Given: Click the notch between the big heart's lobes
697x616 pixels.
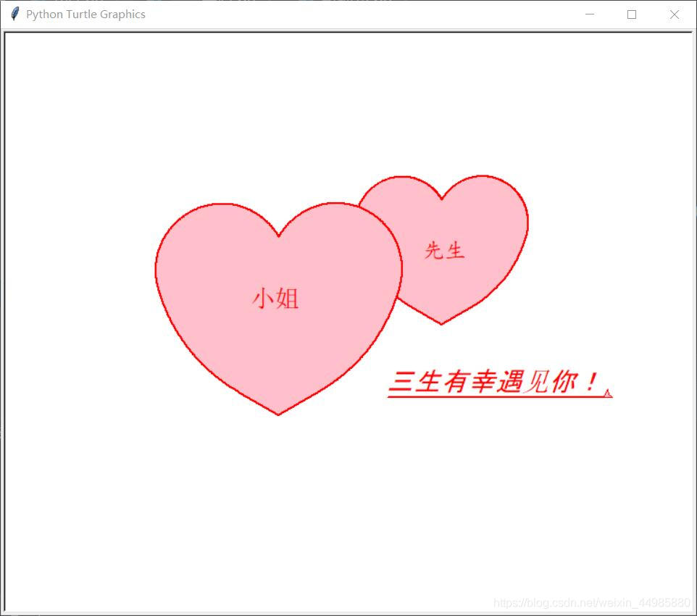Looking at the screenshot, I should [x=279, y=236].
